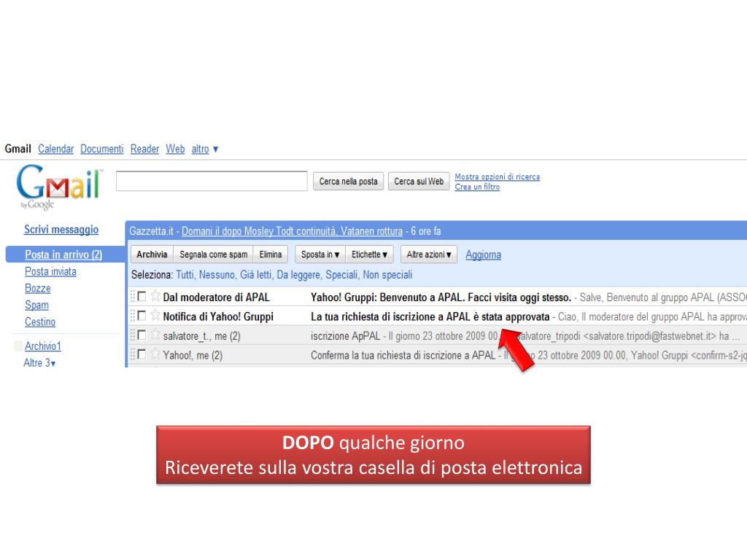The width and height of the screenshot is (747, 560).
Task: Tick checkbox for Dal moderatore di APAL
Action: (142, 297)
